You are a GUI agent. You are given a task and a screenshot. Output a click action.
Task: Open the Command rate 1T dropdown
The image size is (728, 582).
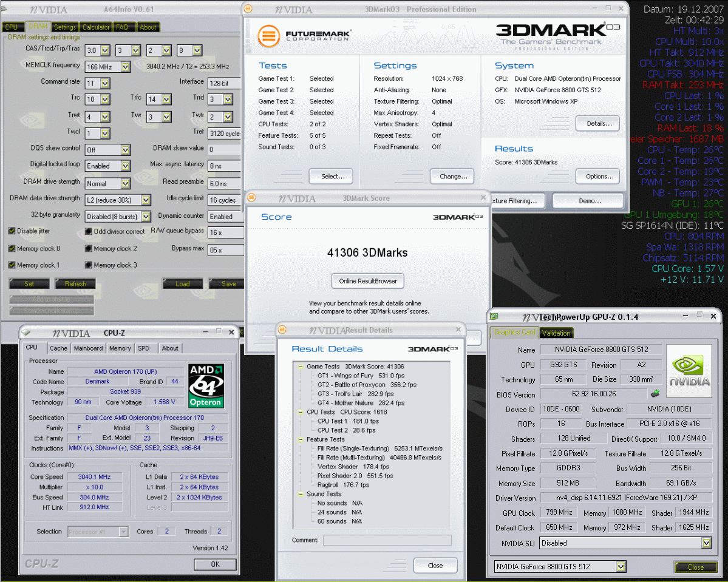[x=106, y=83]
